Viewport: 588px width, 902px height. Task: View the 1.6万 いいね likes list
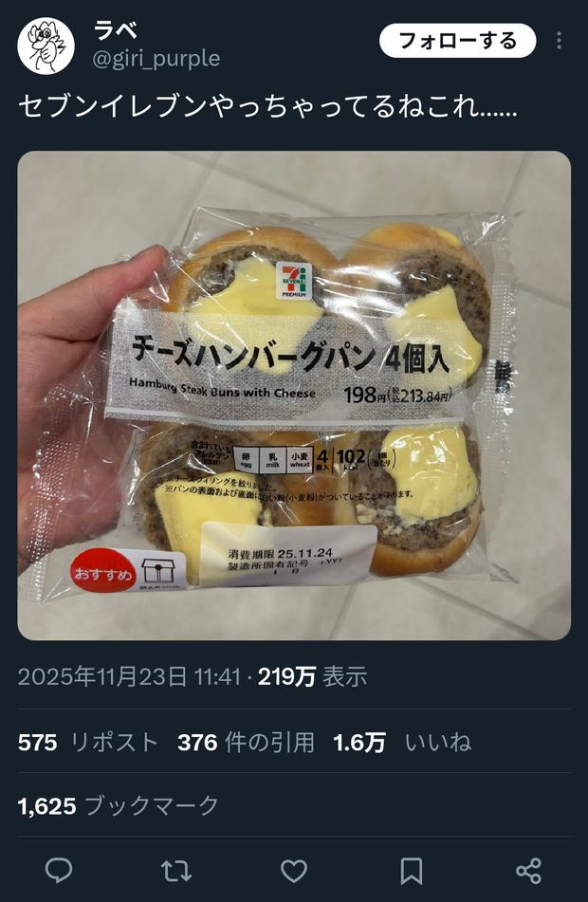coord(402,742)
